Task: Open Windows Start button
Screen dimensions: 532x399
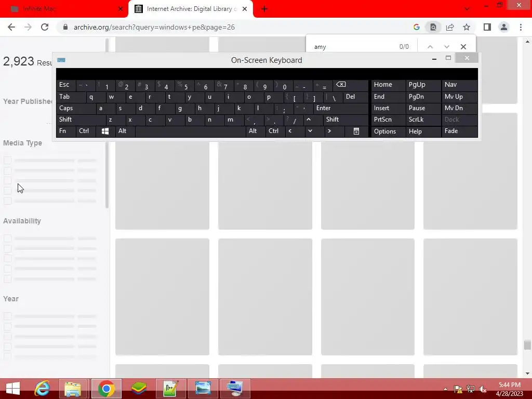Action: 13,389
